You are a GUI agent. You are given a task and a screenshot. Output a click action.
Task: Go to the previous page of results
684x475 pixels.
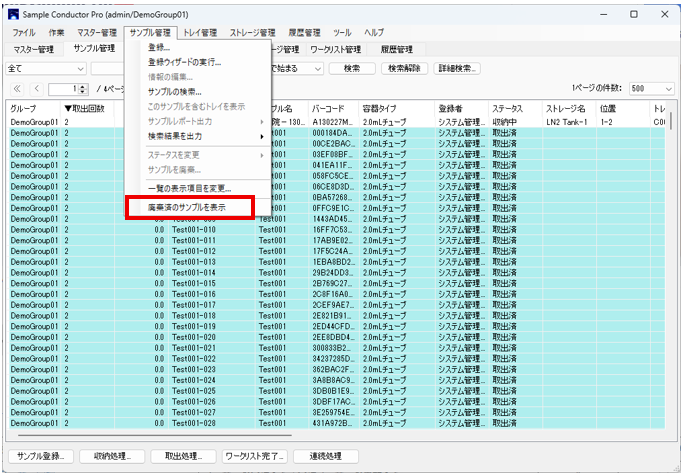(x=36, y=89)
